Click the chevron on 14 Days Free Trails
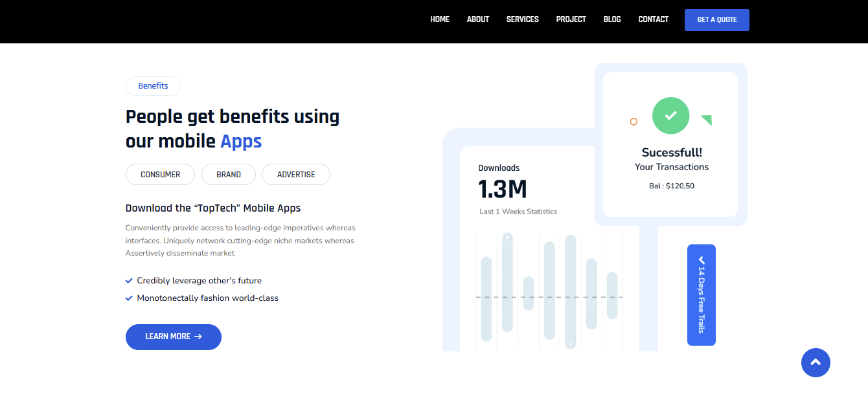Viewport: 868px width, 396px height. (x=702, y=260)
